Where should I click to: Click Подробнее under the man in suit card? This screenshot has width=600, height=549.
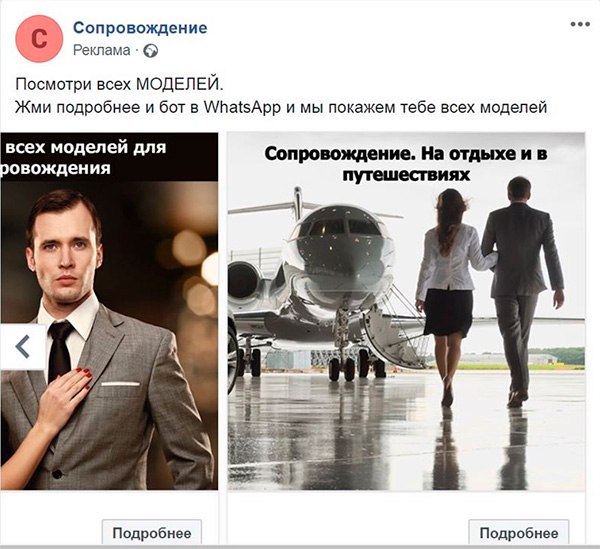(x=152, y=533)
